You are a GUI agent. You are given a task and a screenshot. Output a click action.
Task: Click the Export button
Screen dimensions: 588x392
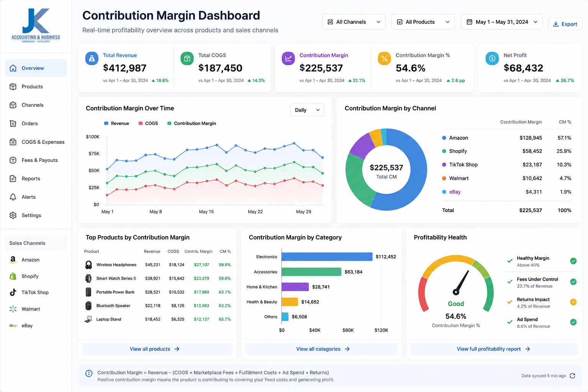point(565,24)
